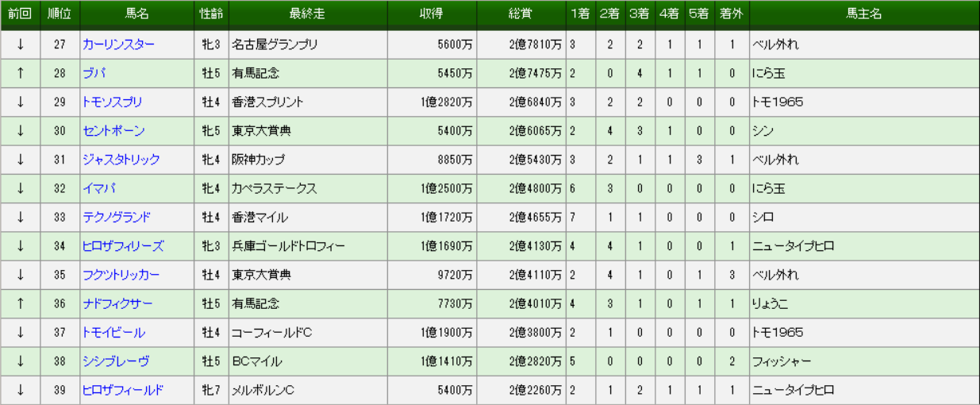Open horse link シシブレーヴ

point(116,361)
